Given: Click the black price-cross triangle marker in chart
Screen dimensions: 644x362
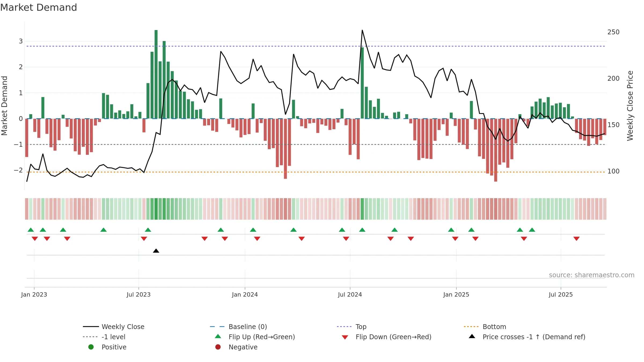Looking at the screenshot, I should point(156,251).
